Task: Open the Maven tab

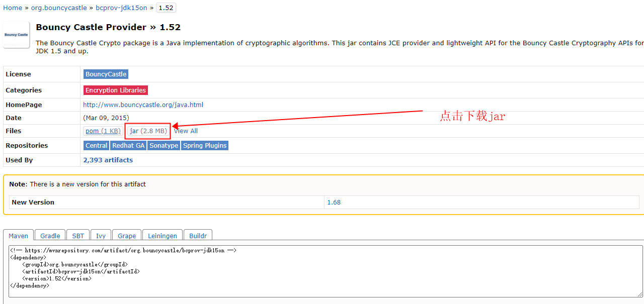Action: click(x=18, y=236)
